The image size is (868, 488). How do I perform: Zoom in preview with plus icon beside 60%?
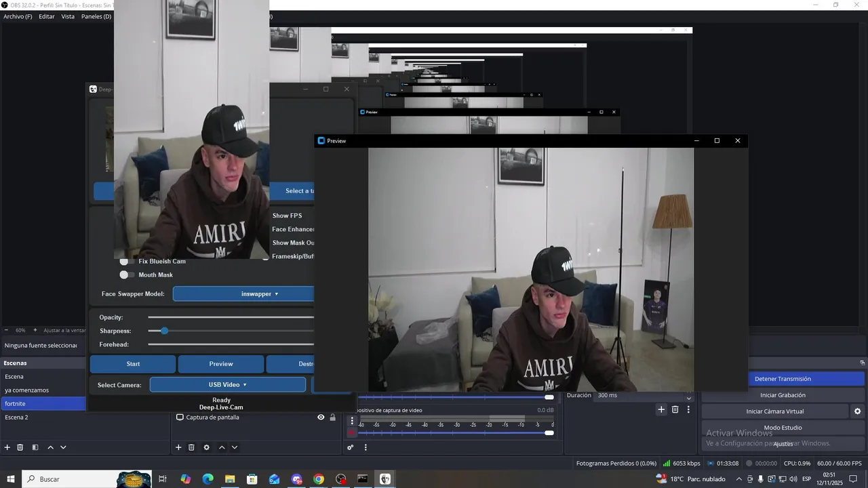coord(35,330)
